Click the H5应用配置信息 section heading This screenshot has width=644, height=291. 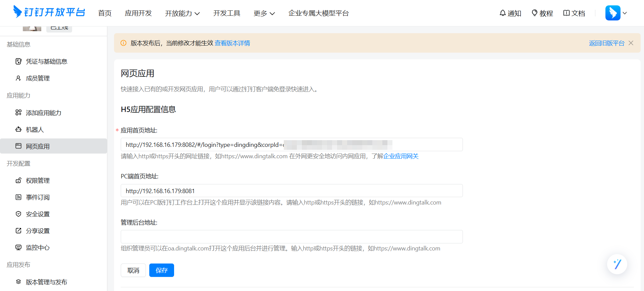point(148,110)
